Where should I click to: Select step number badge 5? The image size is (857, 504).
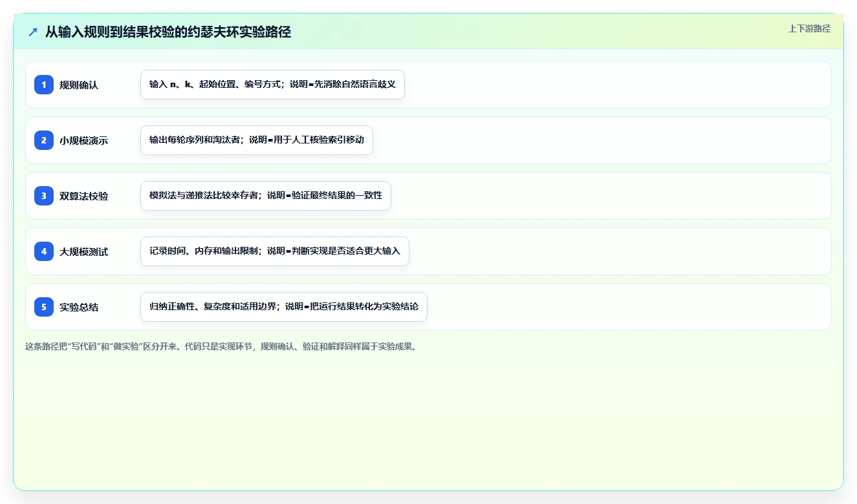coord(44,307)
